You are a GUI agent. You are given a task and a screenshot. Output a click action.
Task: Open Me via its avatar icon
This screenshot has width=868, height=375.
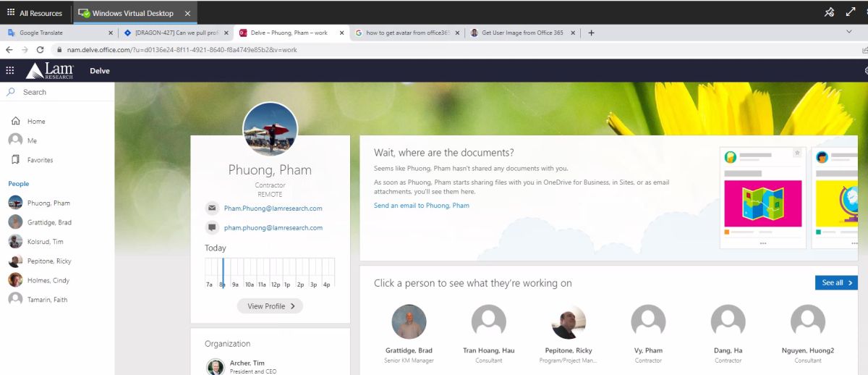[x=15, y=140]
